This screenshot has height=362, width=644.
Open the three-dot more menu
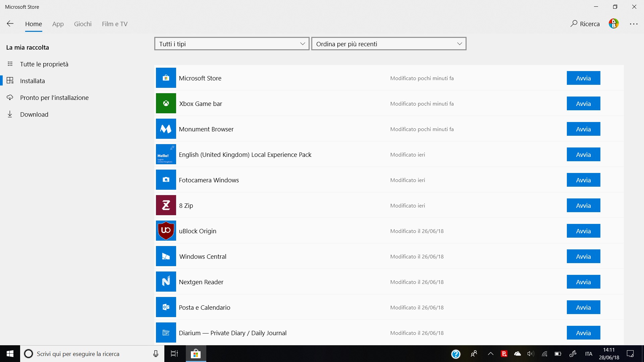tap(634, 24)
